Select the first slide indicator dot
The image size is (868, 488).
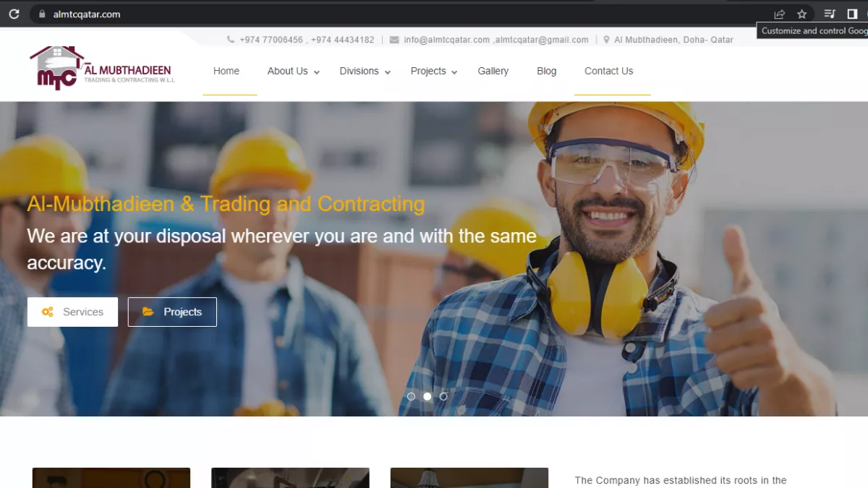411,396
